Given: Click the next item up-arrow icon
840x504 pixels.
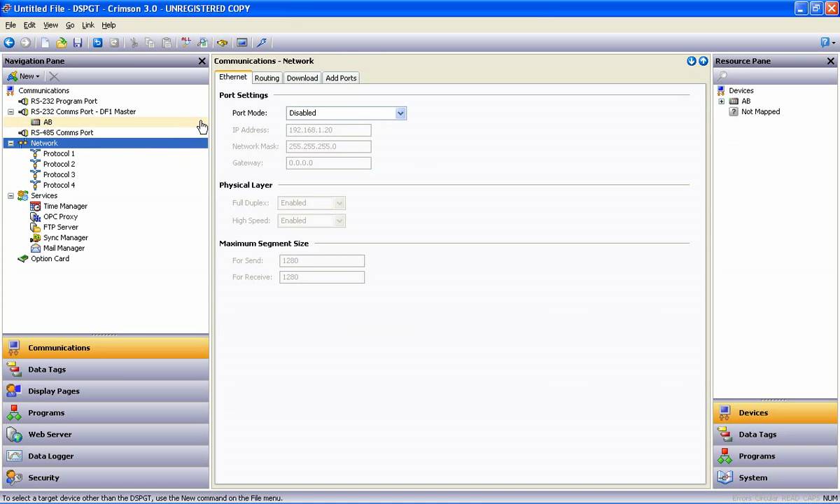Looking at the screenshot, I should tap(703, 61).
